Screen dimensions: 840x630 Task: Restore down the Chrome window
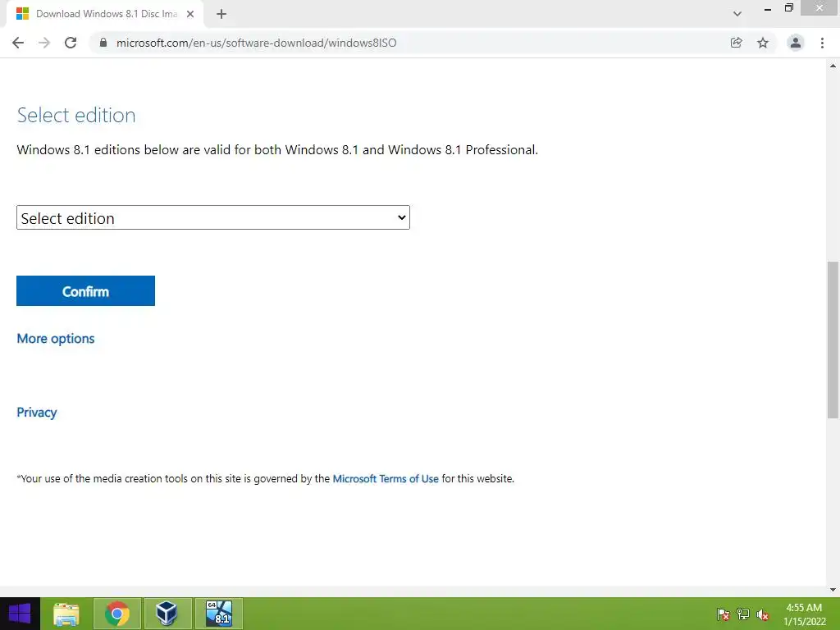tap(788, 7)
